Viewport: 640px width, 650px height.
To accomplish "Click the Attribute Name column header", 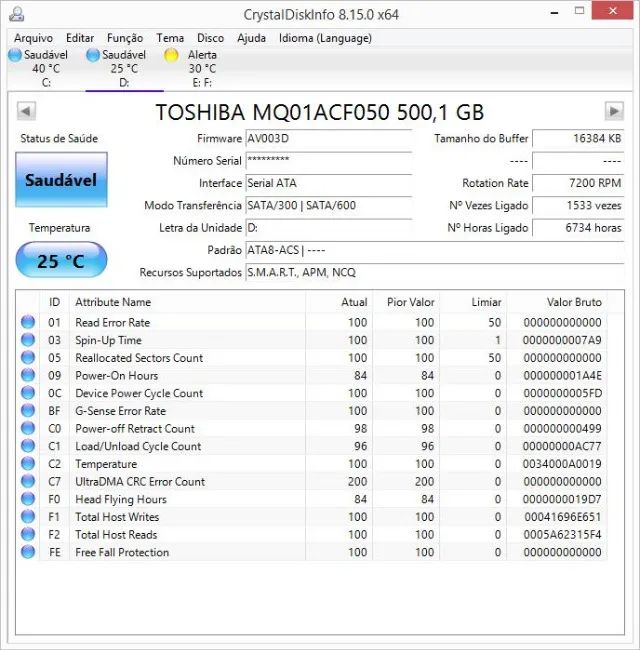I will click(188, 302).
